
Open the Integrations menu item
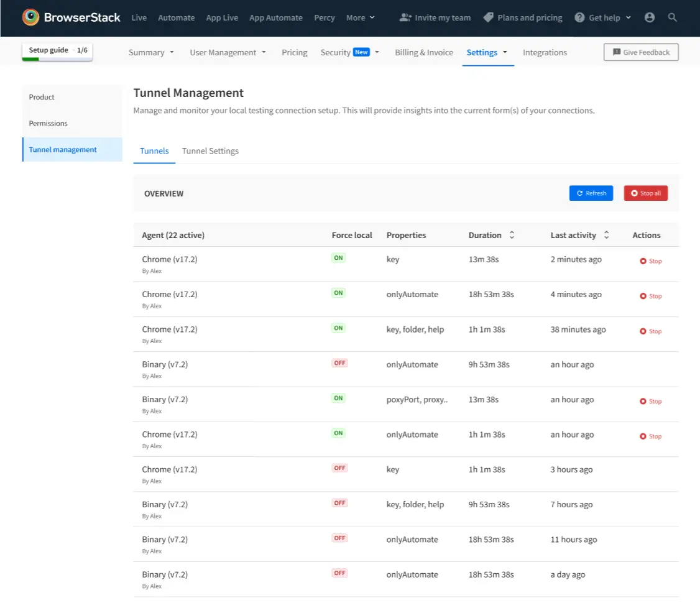545,52
